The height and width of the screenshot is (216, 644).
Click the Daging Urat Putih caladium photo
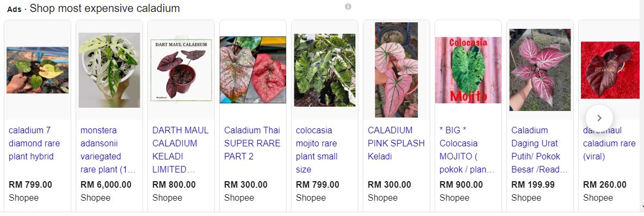[x=540, y=70]
